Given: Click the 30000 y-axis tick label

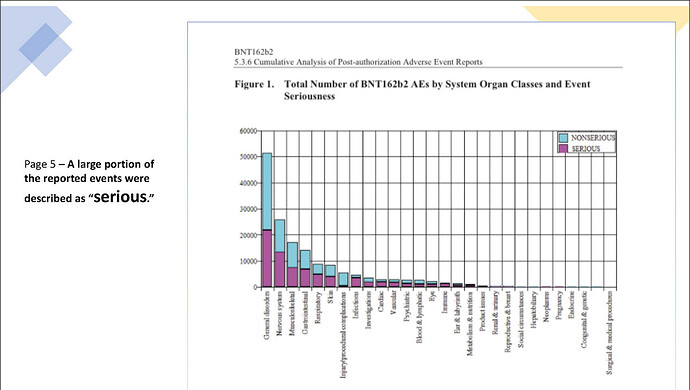Looking at the screenshot, I should pos(248,209).
